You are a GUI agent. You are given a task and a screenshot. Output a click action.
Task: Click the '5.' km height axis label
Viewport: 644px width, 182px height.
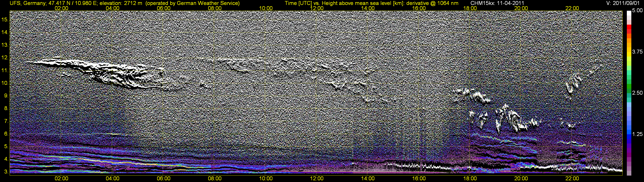[x=6, y=146]
